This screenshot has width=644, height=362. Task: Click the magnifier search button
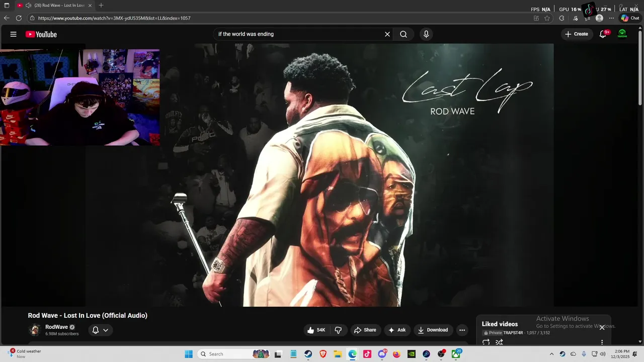(x=404, y=34)
